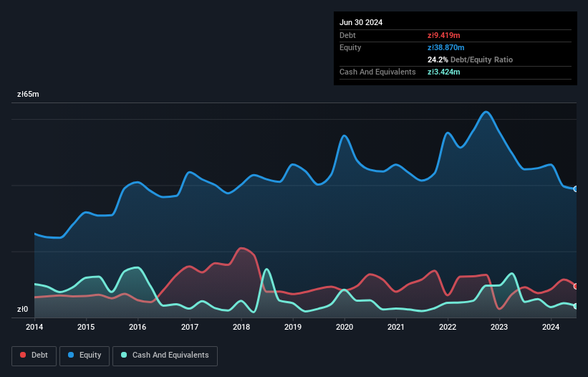Click the 2024 x-axis label
Viewport: 588px width, 377px height.
pos(551,327)
